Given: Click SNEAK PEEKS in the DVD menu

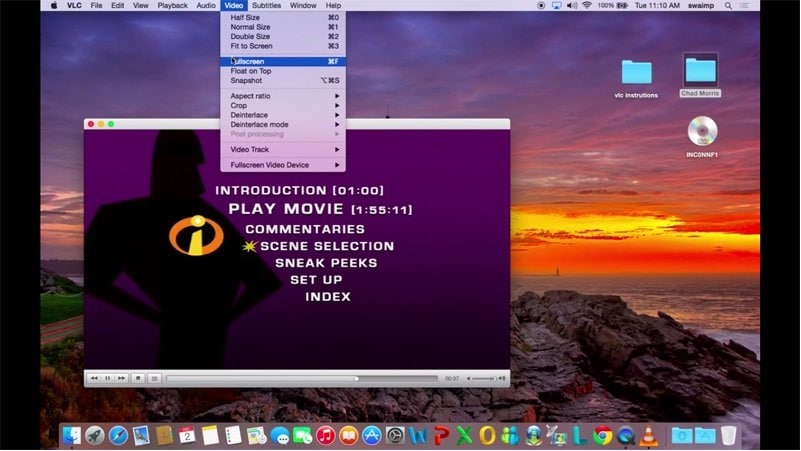Looking at the screenshot, I should pos(326,263).
